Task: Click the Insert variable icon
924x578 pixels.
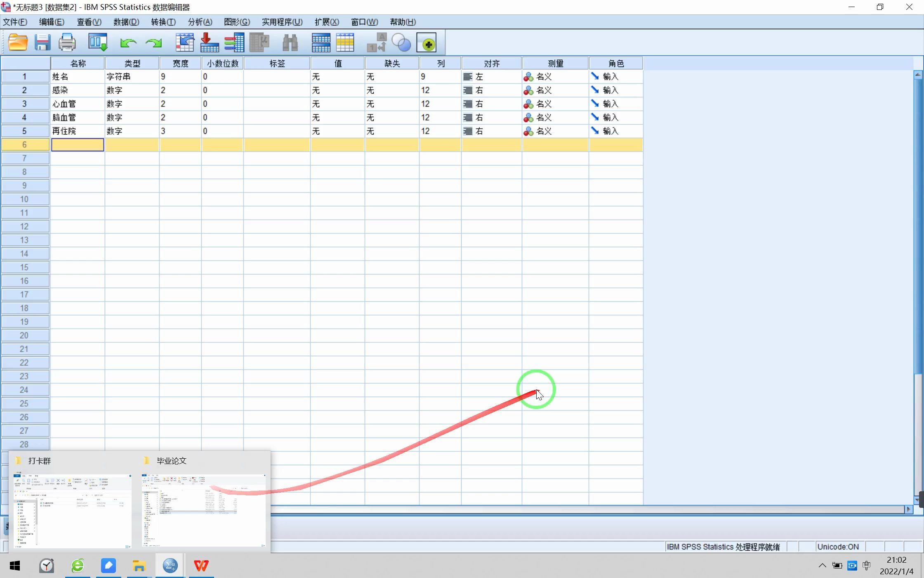Action: (x=345, y=43)
